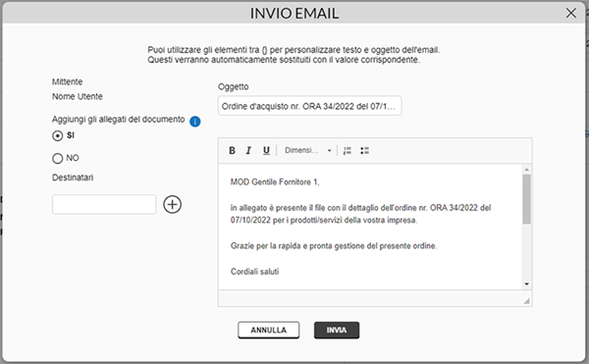Click the ANNULLA button
The image size is (589, 364).
(x=269, y=330)
